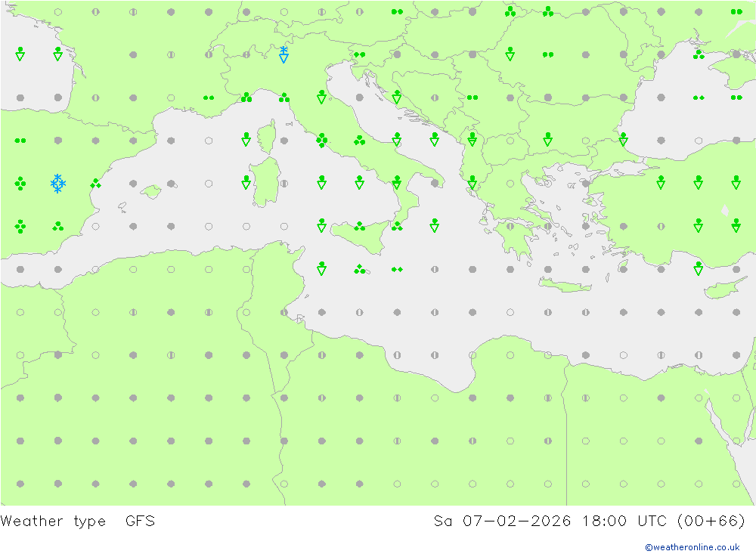Click the forecast offset text '(00+66)'
Screen dimensions: 756x554
coord(711,522)
